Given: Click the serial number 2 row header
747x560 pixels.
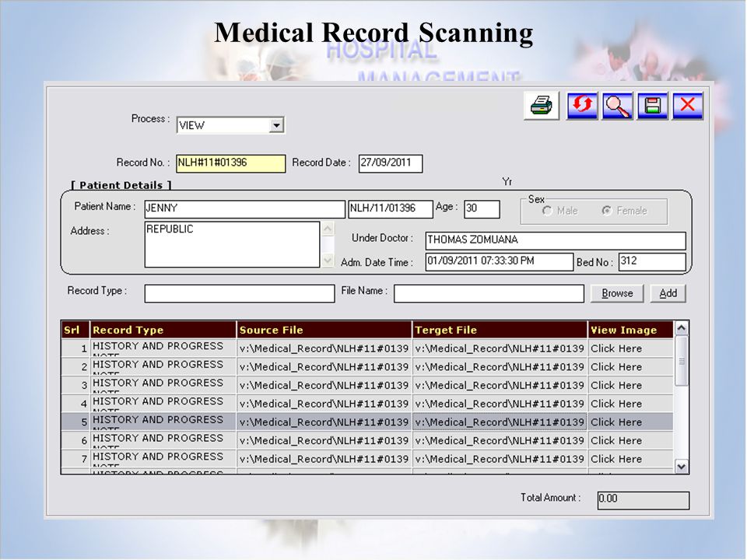Looking at the screenshot, I should (x=75, y=366).
